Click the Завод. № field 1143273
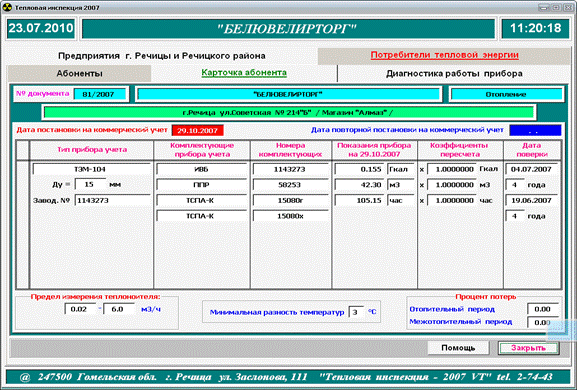This screenshot has height=390, width=577. [x=113, y=200]
